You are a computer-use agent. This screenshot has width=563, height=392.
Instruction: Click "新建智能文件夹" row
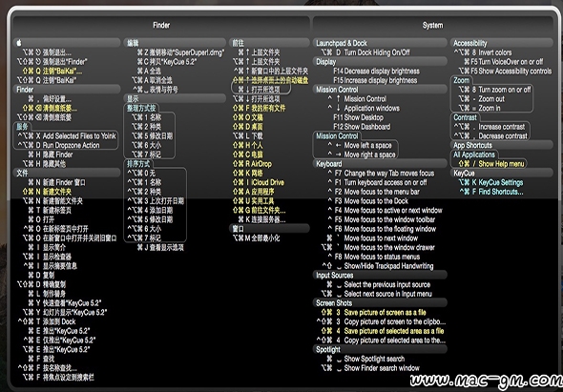52,201
